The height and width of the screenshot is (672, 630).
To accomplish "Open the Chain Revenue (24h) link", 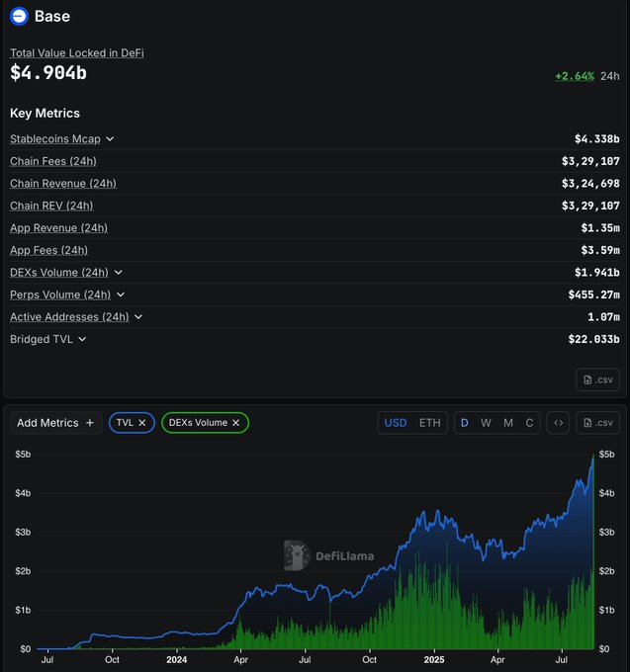I will (x=63, y=184).
